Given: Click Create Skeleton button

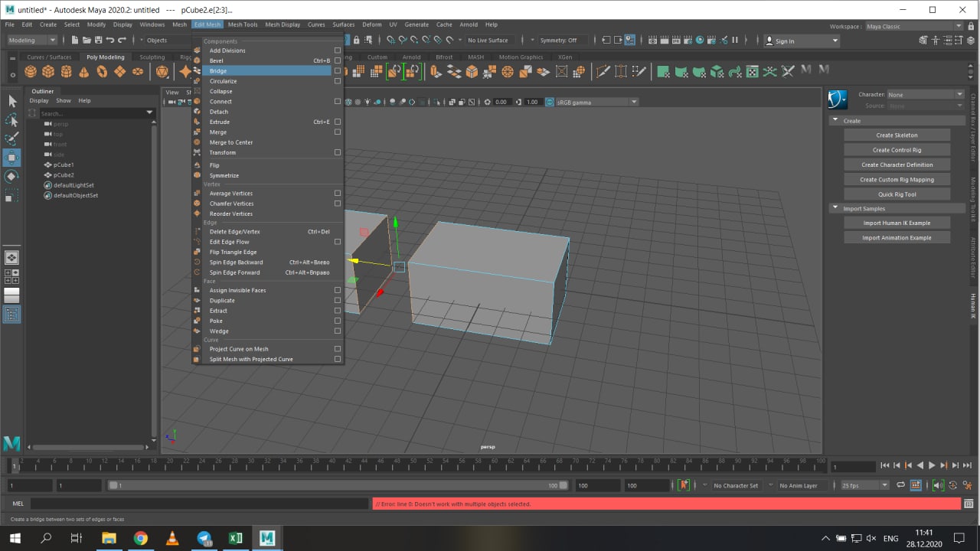Looking at the screenshot, I should coord(897,135).
